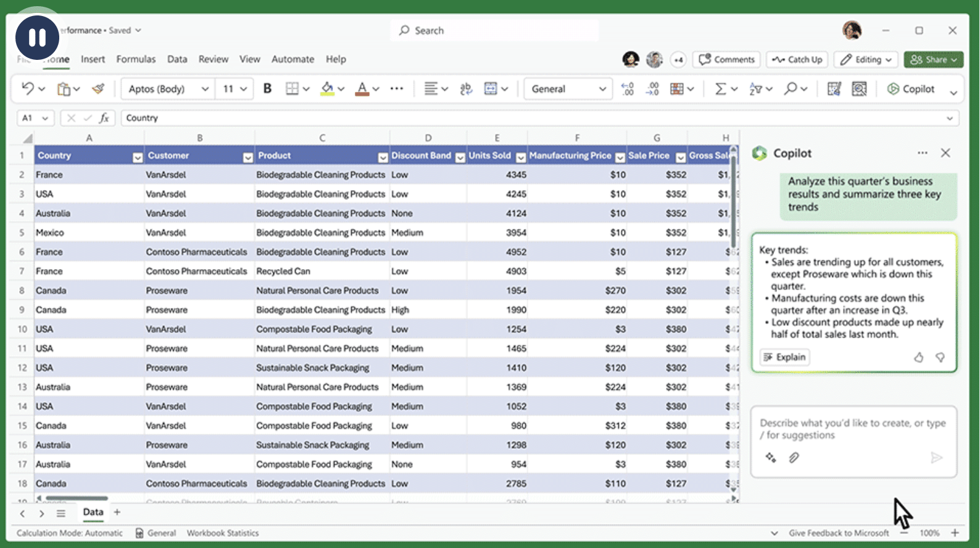Click the Add-ins table icon

pos(834,89)
